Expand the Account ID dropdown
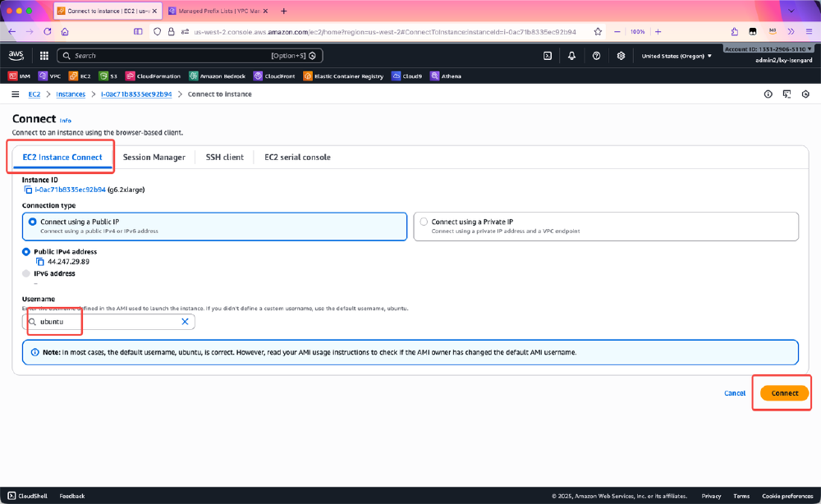The image size is (821, 504). click(767, 48)
